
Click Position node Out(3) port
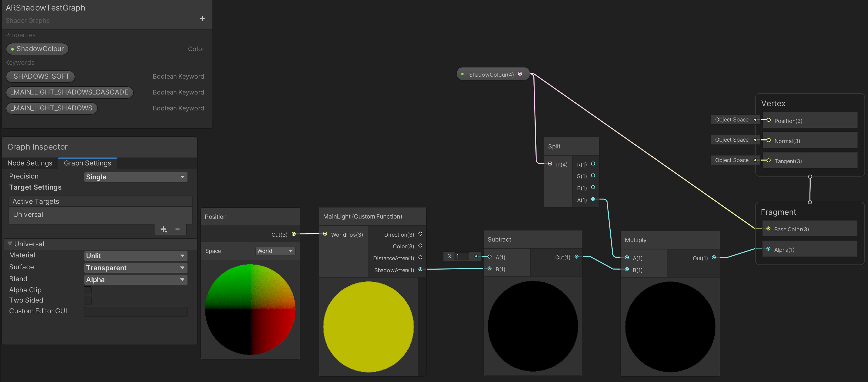293,234
